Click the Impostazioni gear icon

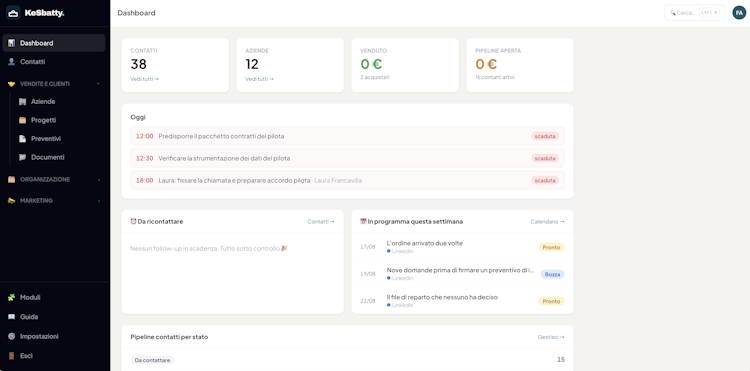[x=11, y=336]
